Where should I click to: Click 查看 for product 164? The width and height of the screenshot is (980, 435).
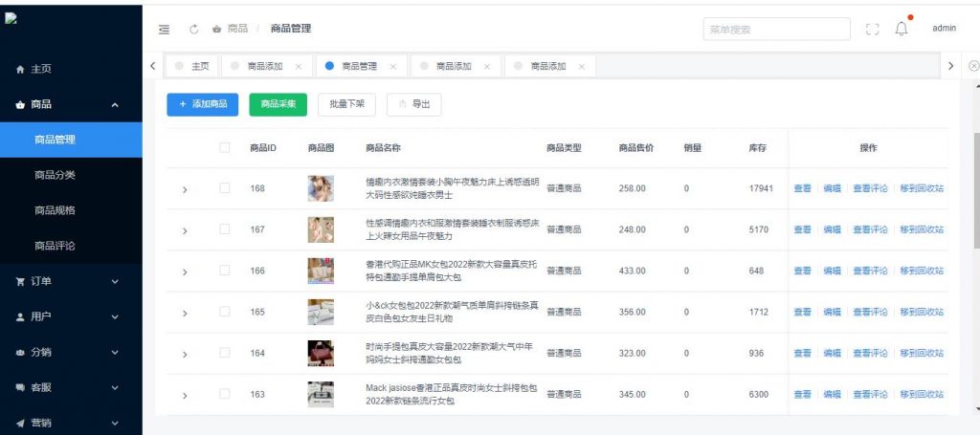point(803,353)
